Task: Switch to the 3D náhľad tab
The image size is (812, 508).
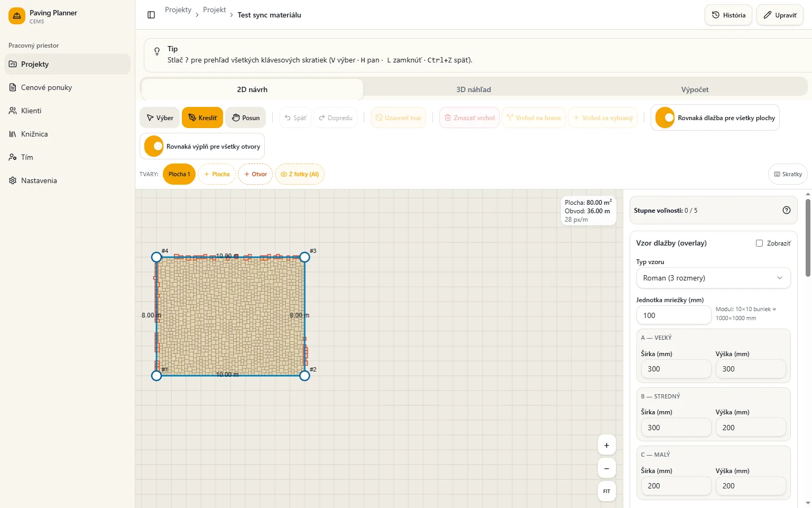Action: (474, 89)
